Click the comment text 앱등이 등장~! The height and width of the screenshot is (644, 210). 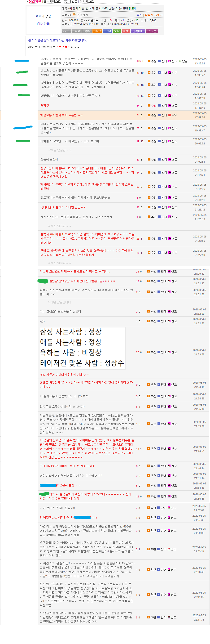49,160
